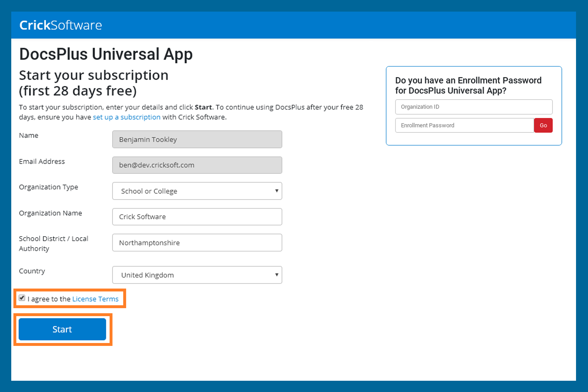Open the 'set up a subscription' link
The height and width of the screenshot is (392, 588).
[126, 117]
